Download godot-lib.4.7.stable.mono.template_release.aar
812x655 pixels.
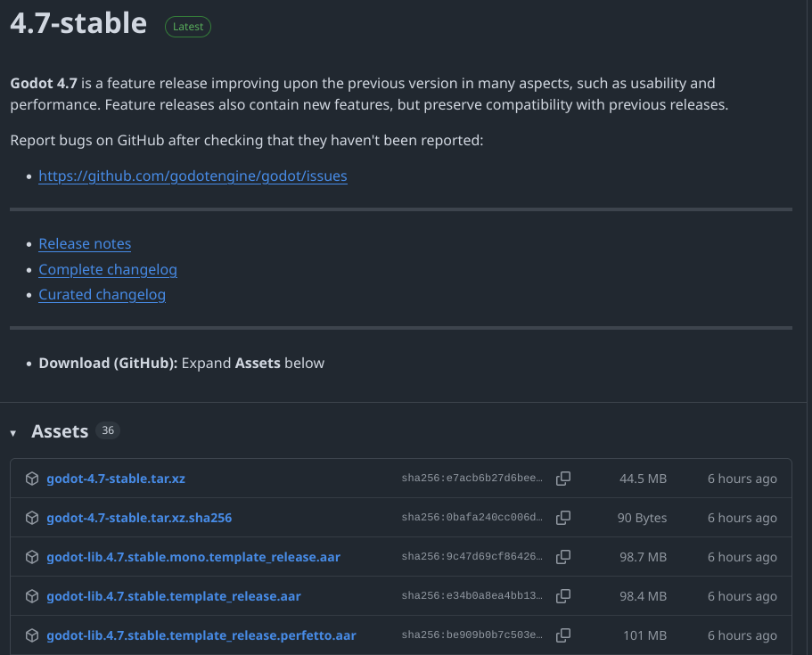[x=193, y=557]
